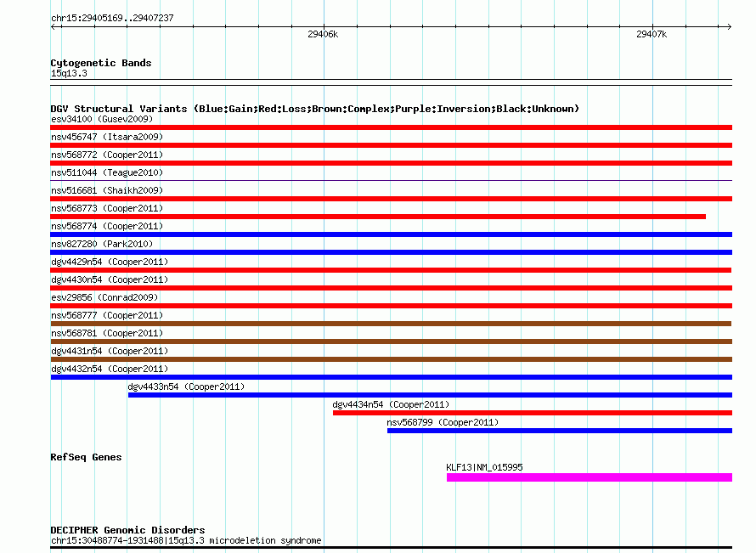Click the nsv827280 (Park2010) label

coord(102,244)
